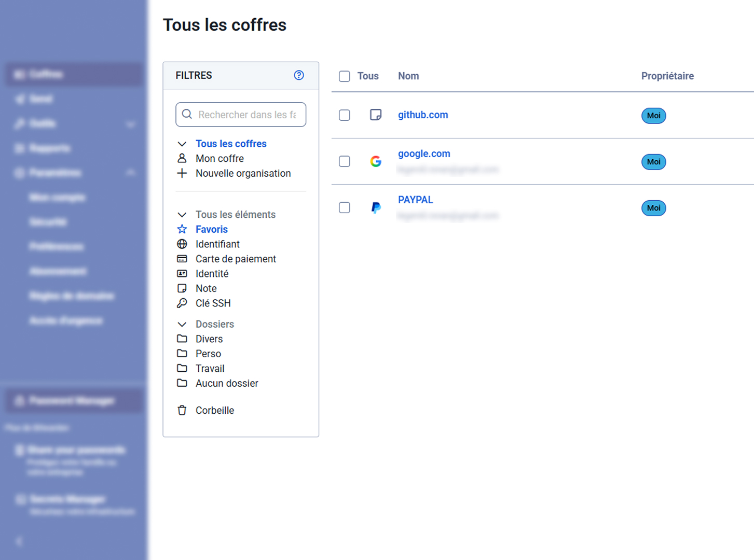The image size is (754, 560).
Task: Open the google.com entry
Action: pos(424,154)
